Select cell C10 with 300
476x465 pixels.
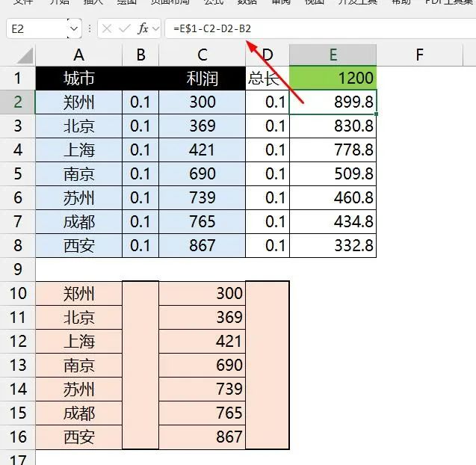point(203,293)
